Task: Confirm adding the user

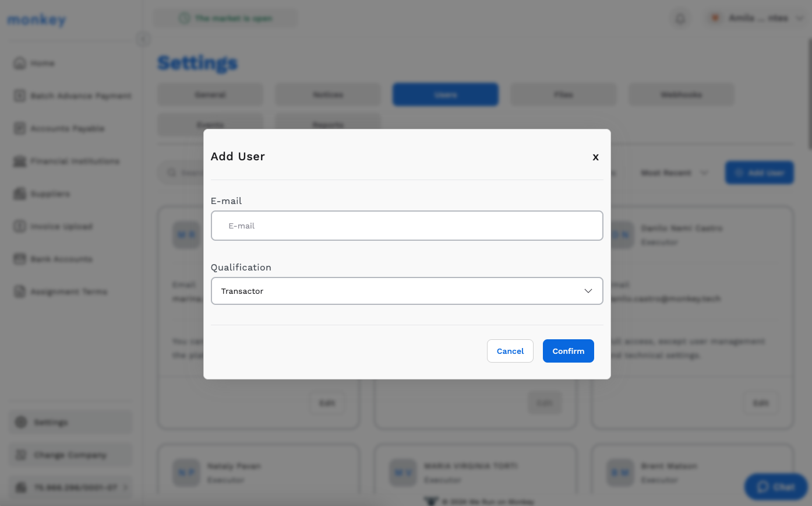Action: [x=568, y=351]
